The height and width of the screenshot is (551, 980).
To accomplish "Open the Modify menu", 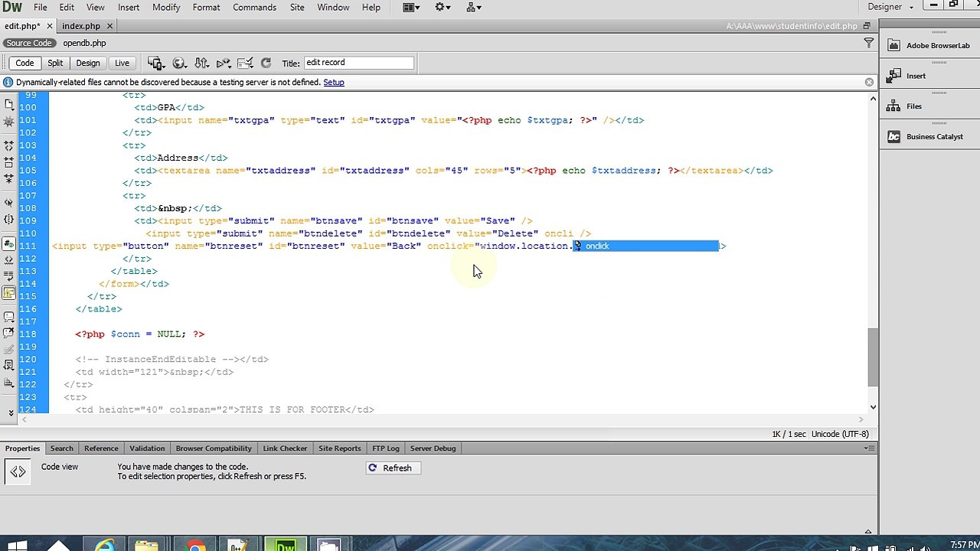I will tap(166, 7).
